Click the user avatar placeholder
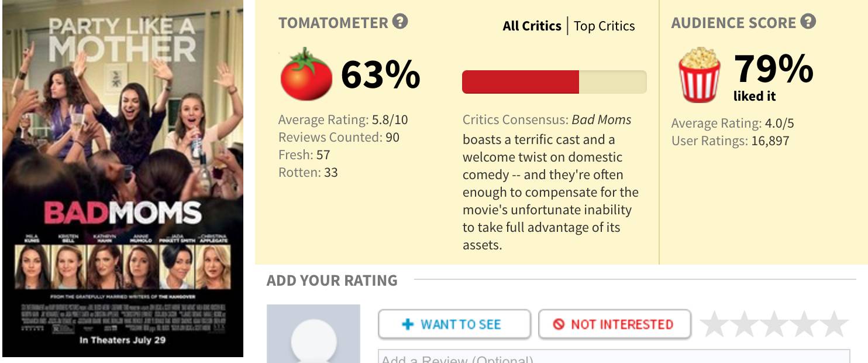 coord(314,337)
